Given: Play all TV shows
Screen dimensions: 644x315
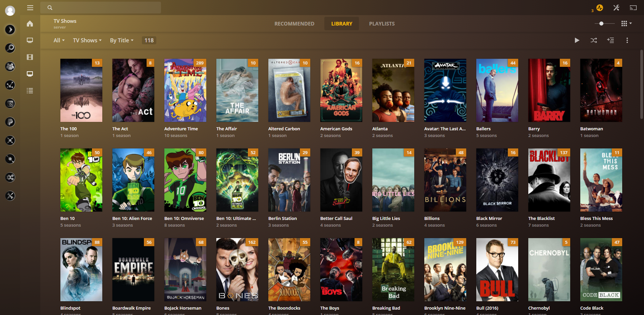Looking at the screenshot, I should click(x=577, y=40).
